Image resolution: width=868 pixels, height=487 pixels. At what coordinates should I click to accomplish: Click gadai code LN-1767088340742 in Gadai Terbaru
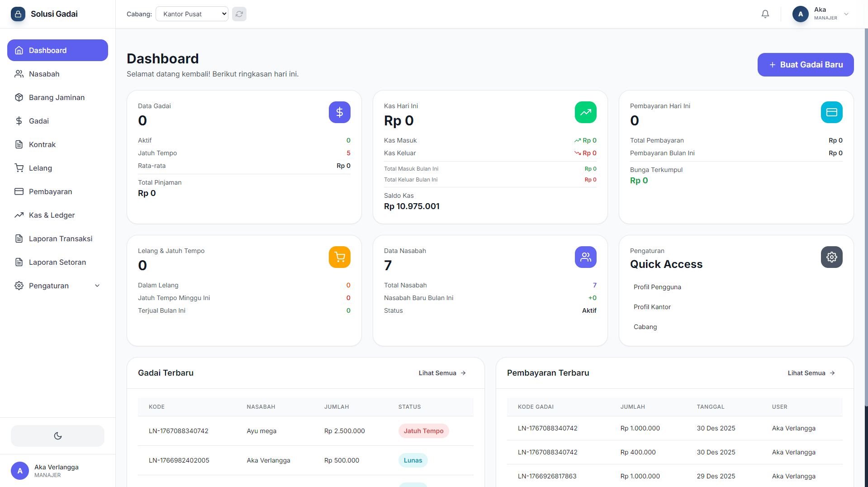(179, 431)
